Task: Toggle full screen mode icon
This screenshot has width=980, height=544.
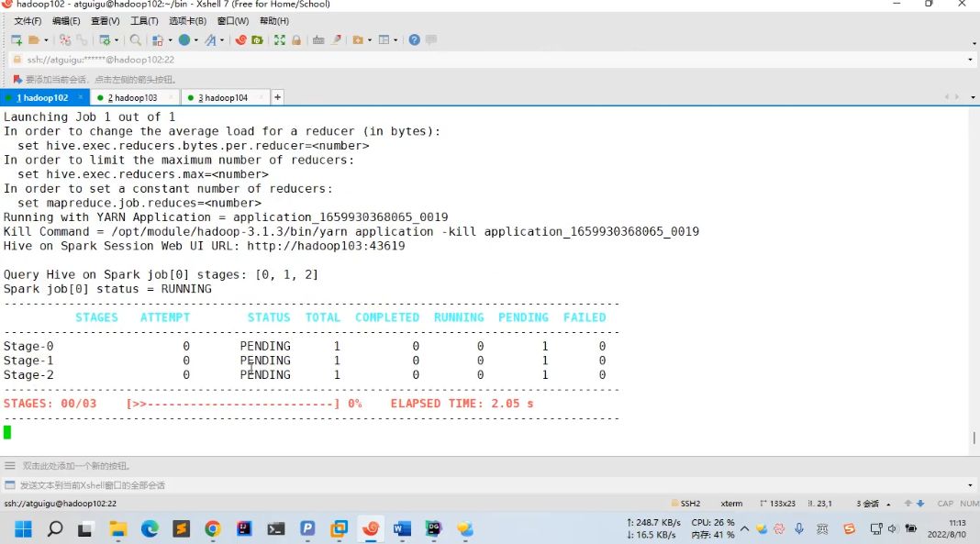Action: pos(279,40)
